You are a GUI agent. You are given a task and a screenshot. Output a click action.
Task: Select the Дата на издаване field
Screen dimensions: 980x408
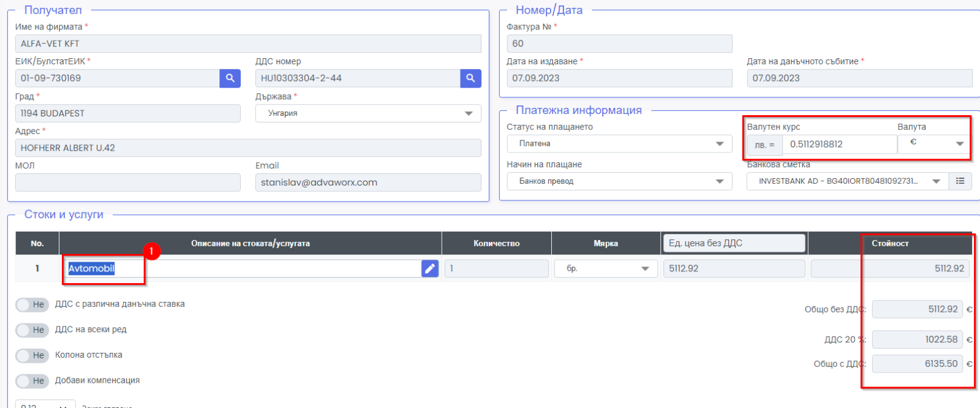(619, 78)
